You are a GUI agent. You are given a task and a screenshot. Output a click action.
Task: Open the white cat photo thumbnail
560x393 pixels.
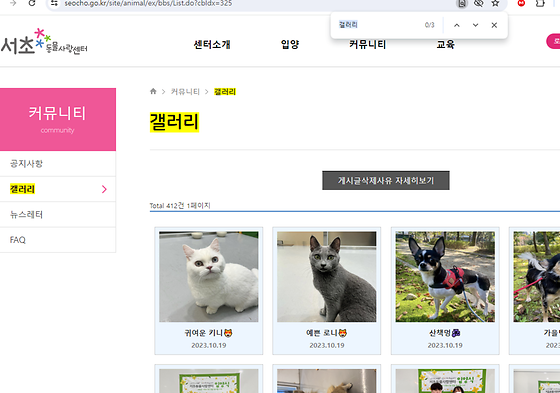click(x=209, y=277)
